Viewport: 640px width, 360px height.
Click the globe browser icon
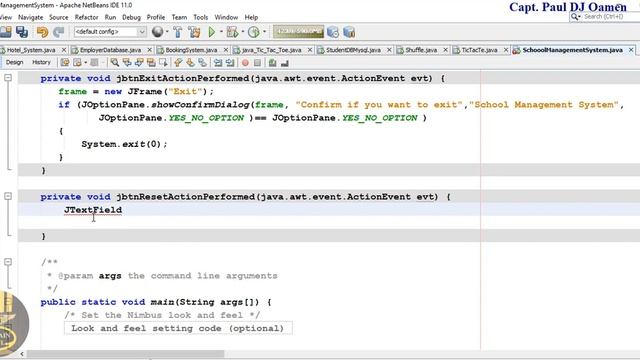click(157, 32)
